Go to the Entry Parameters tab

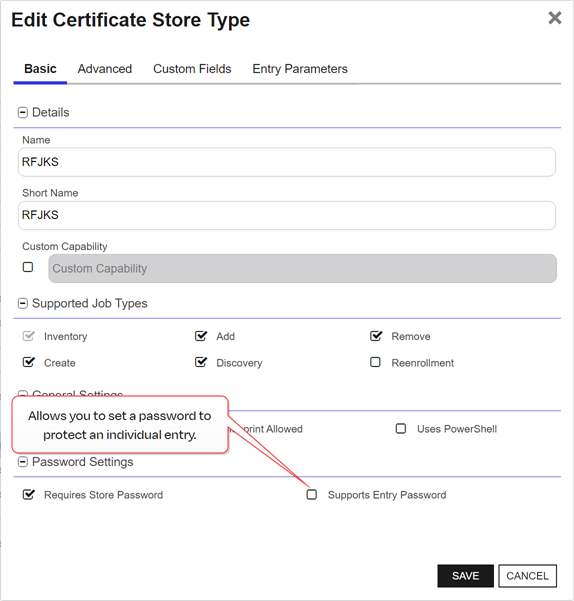300,69
